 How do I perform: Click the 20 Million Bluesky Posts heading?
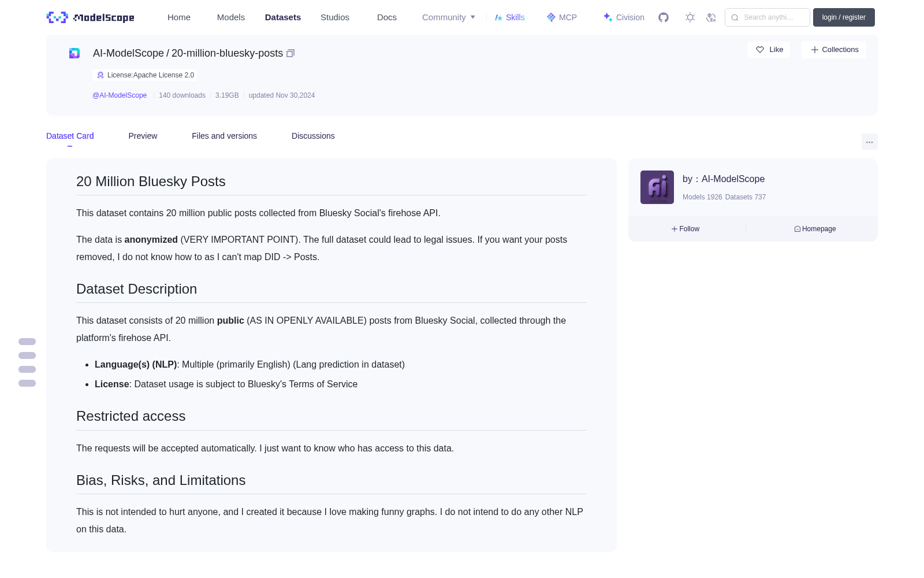click(x=151, y=181)
